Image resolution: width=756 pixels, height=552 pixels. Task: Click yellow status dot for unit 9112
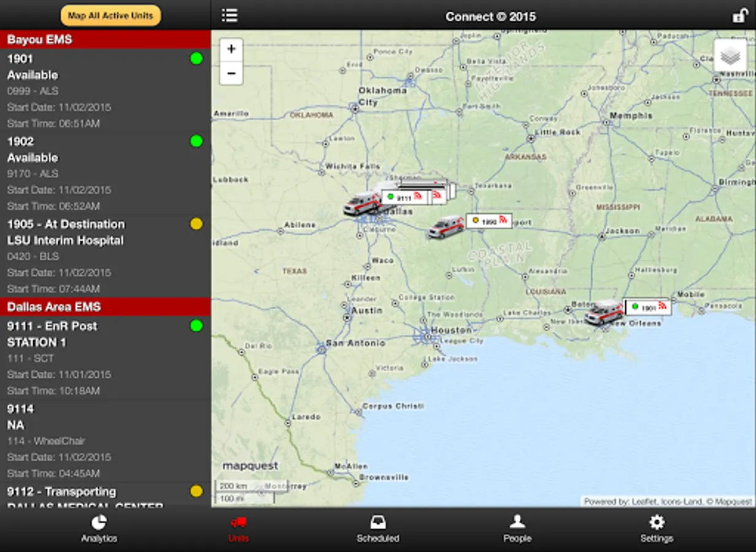click(x=196, y=491)
